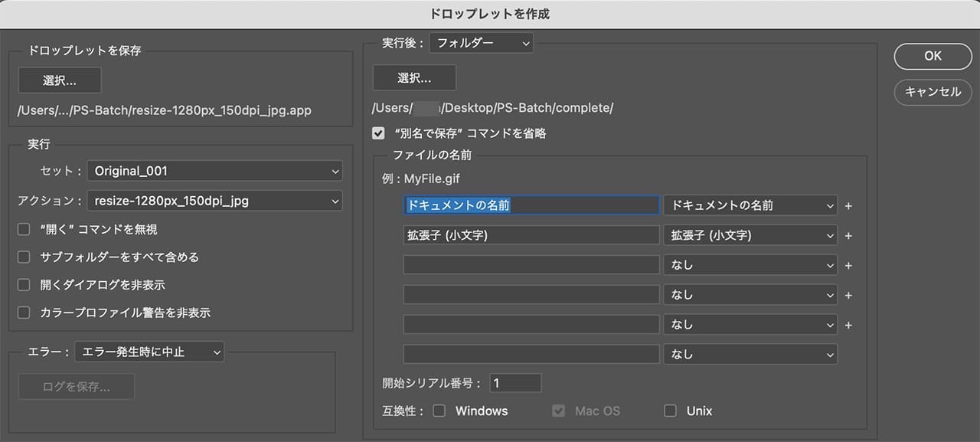The height and width of the screenshot is (442, 980).
Task: Click the plus icon on the third filename row
Action: pyautogui.click(x=848, y=266)
